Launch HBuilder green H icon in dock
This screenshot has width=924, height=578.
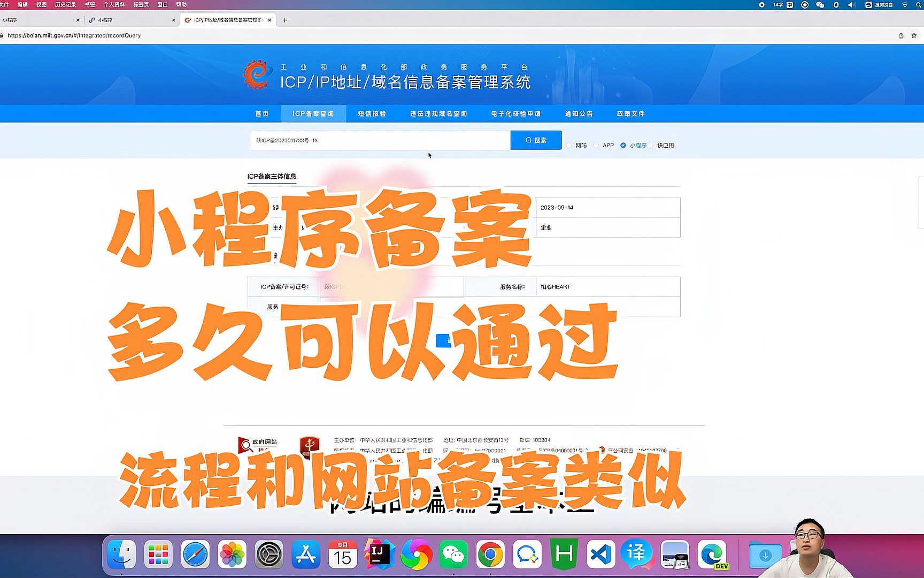point(564,554)
